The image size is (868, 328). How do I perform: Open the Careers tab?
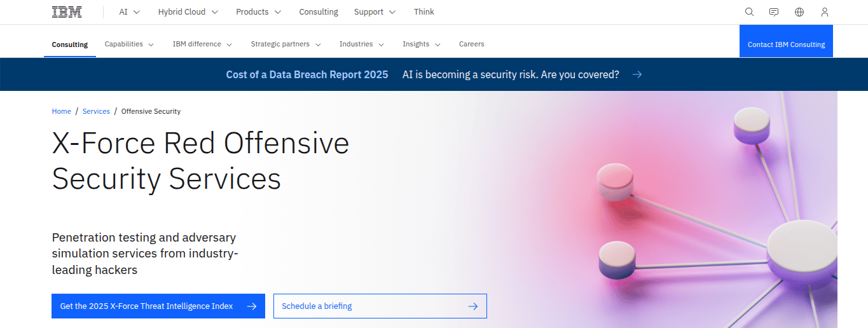click(472, 44)
